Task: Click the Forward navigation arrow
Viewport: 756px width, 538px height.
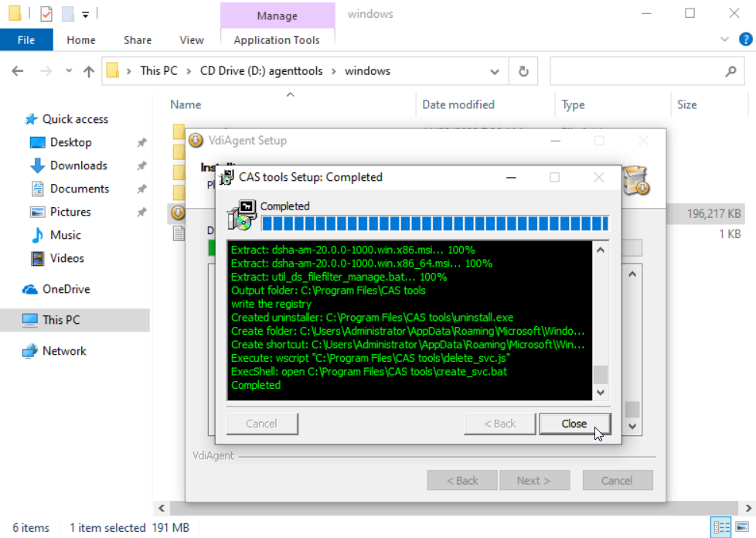Action: pos(46,71)
